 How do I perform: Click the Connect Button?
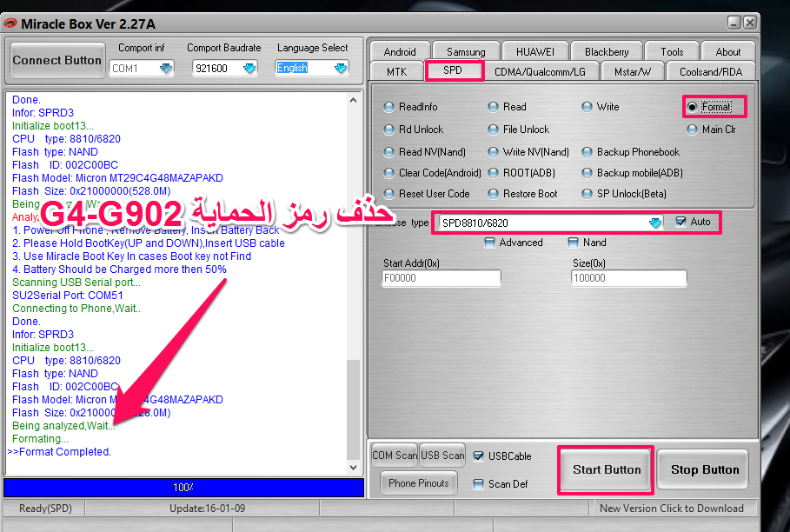pyautogui.click(x=57, y=61)
